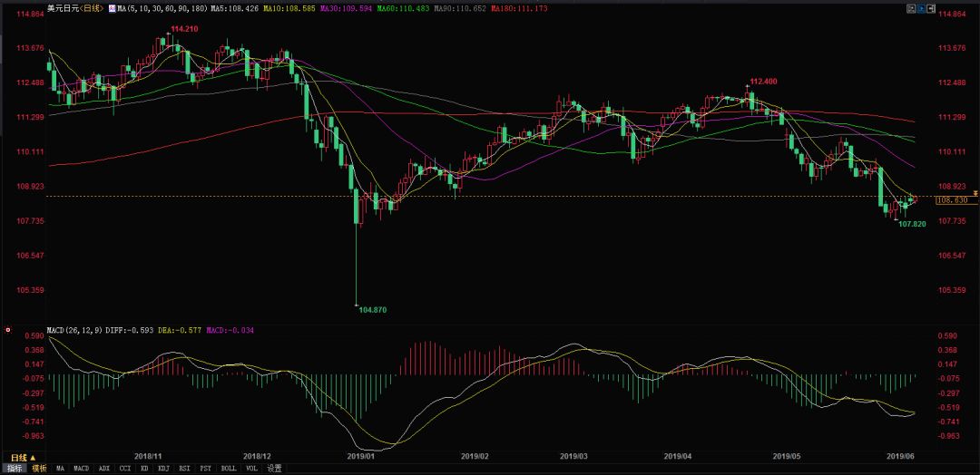Click the MA60:110.483 legend value
The height and width of the screenshot is (475, 980).
click(x=403, y=9)
